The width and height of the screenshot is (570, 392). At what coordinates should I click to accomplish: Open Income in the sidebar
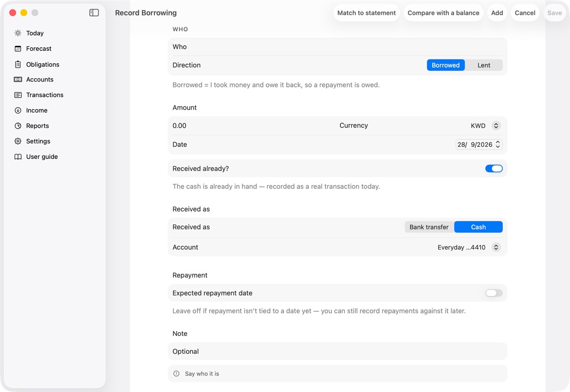click(55, 111)
